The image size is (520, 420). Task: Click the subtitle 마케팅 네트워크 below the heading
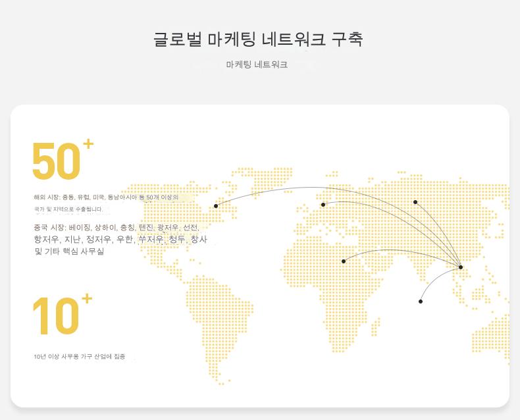coord(257,65)
